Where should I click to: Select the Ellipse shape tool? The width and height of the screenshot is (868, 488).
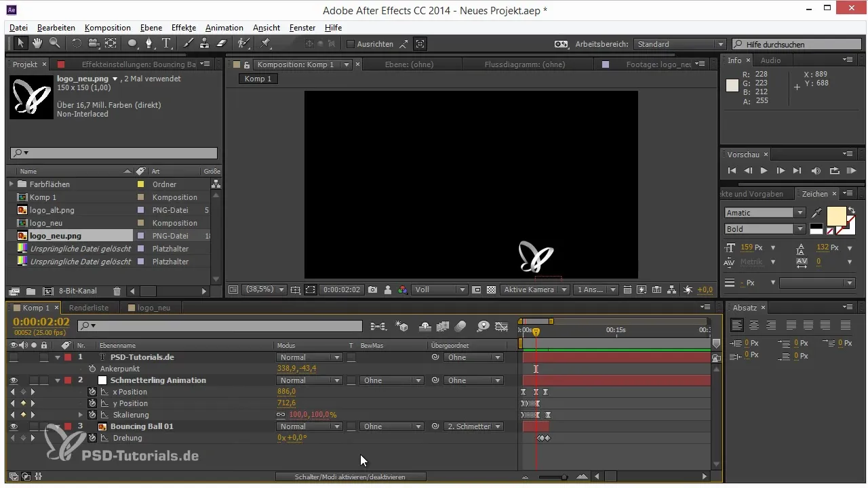coord(134,43)
